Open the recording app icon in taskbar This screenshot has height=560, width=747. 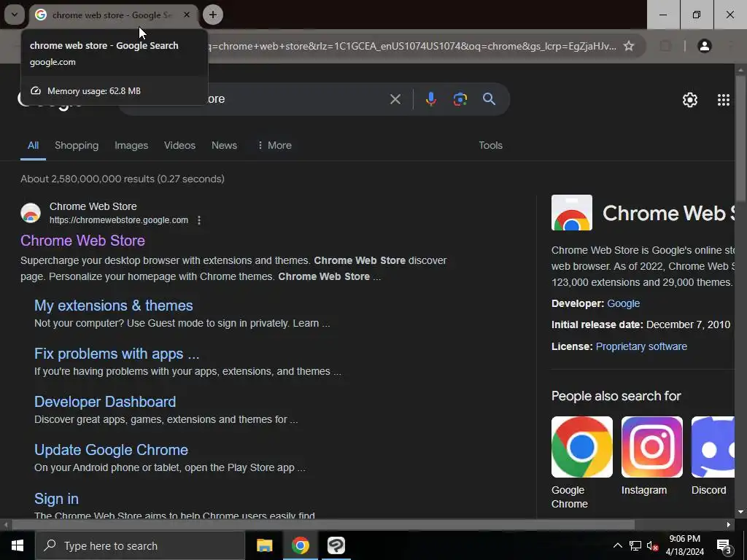coord(336,545)
